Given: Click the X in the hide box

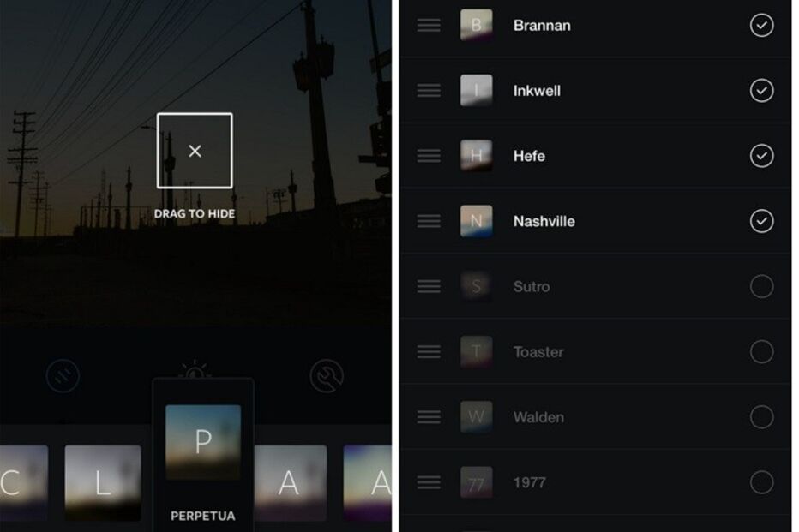Looking at the screenshot, I should 195,151.
